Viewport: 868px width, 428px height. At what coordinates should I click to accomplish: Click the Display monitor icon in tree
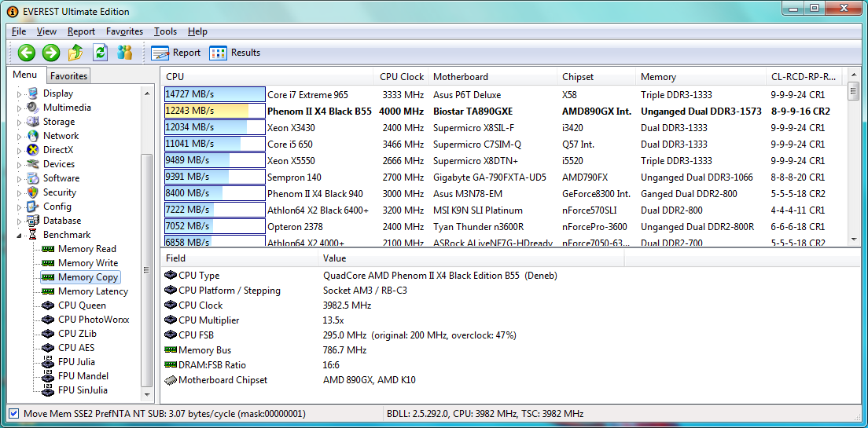tap(33, 93)
